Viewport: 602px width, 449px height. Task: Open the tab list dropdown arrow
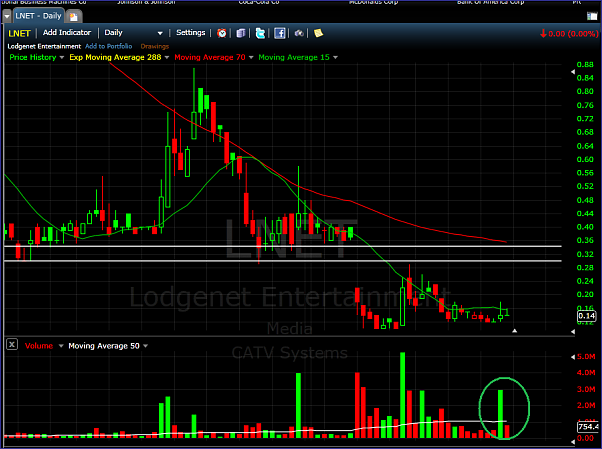(7, 16)
